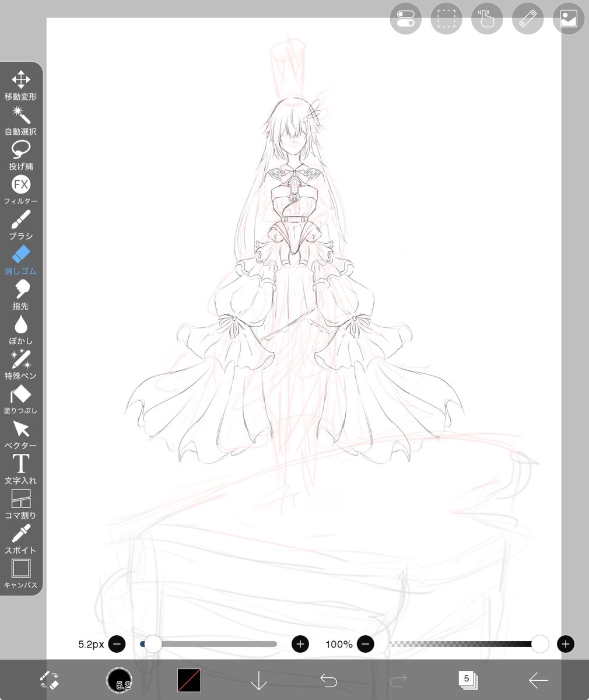Select the Vector (ベクター) tool
Image resolution: width=589 pixels, height=700 pixels.
[21, 435]
